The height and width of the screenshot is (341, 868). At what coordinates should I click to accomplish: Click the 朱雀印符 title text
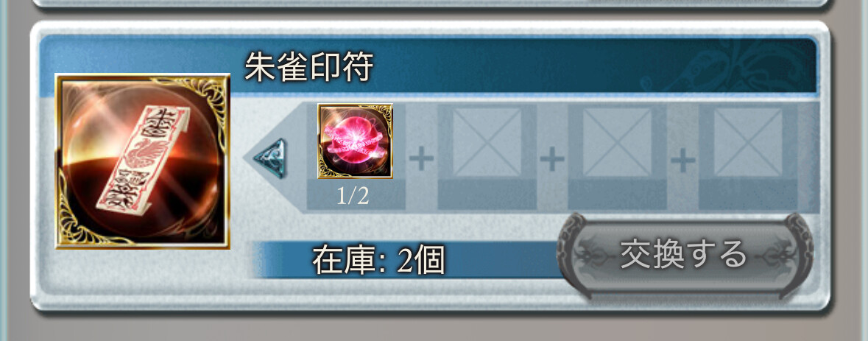pyautogui.click(x=309, y=68)
